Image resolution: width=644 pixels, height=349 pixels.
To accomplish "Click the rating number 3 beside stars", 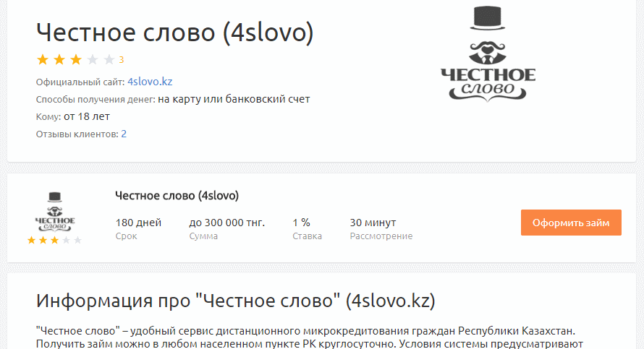I will (x=122, y=60).
